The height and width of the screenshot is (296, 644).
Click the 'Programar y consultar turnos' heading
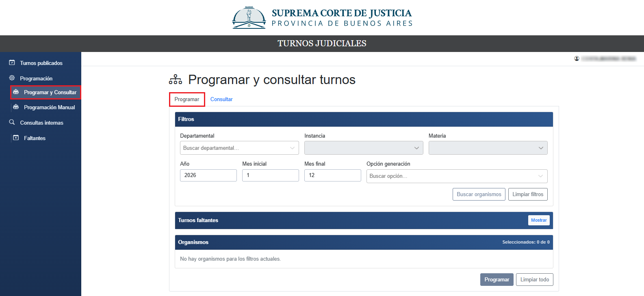click(272, 80)
